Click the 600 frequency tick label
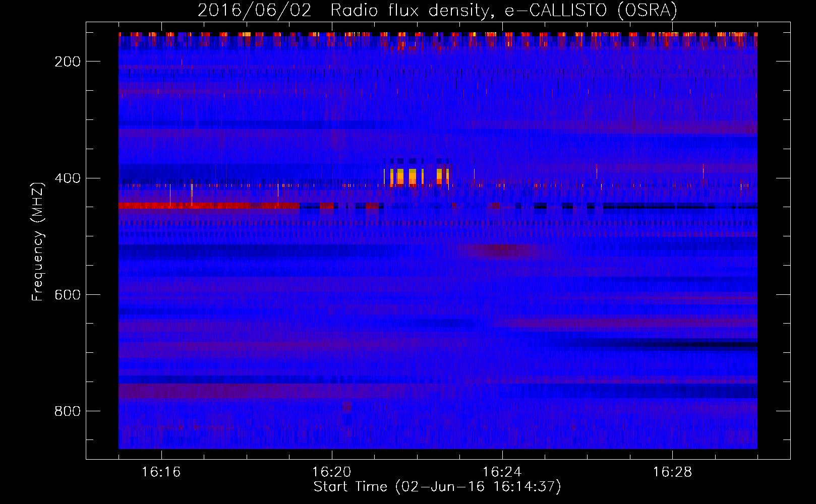The height and width of the screenshot is (504, 816). [67, 295]
